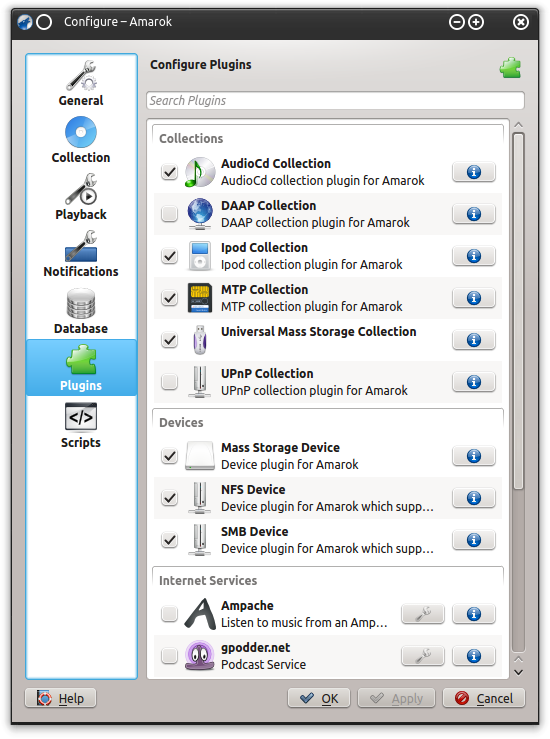Click the scrollbar down arrow
The image size is (550, 739).
(518, 672)
